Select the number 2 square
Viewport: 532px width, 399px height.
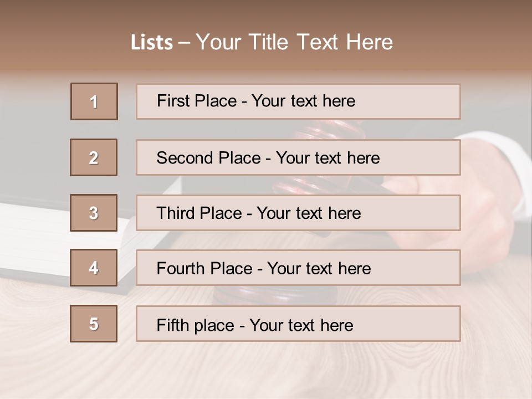pyautogui.click(x=94, y=157)
